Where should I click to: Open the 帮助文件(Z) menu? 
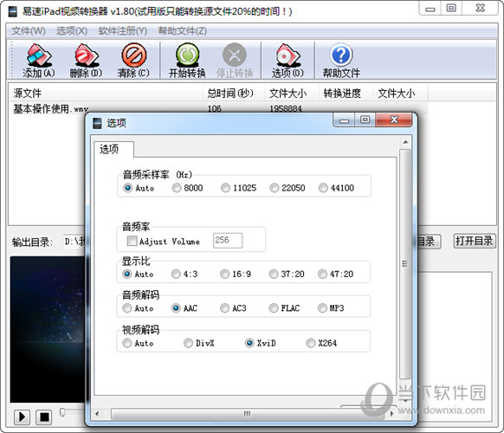point(182,31)
